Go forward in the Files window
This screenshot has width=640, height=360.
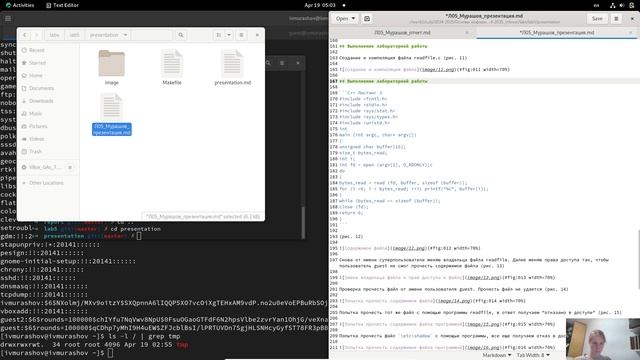pyautogui.click(x=36, y=35)
